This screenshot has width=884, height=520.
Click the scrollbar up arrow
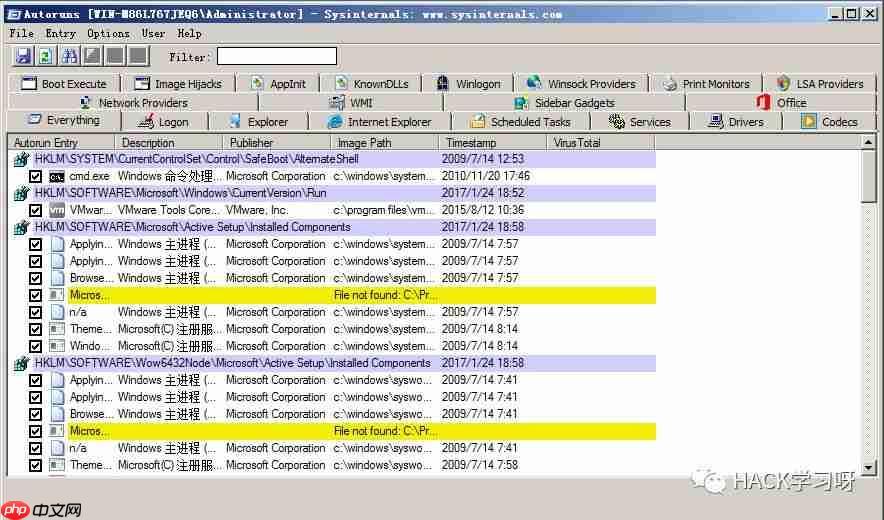coord(869,142)
